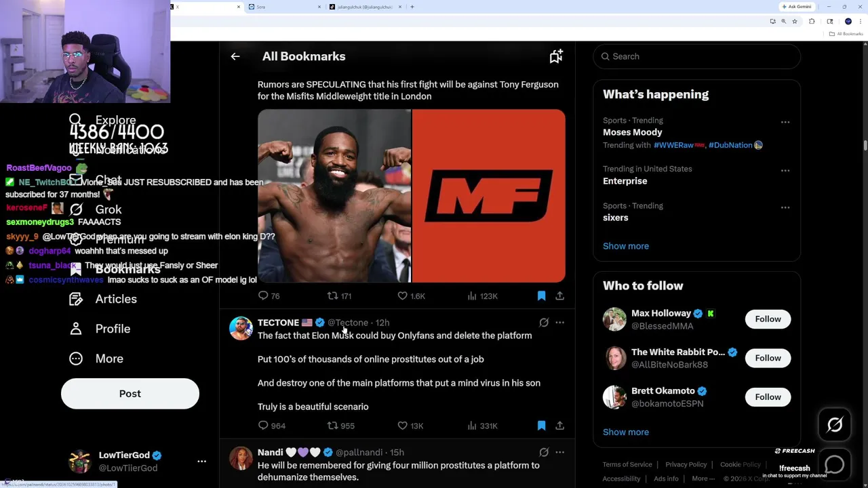Follow Max Holloway

[768, 319]
